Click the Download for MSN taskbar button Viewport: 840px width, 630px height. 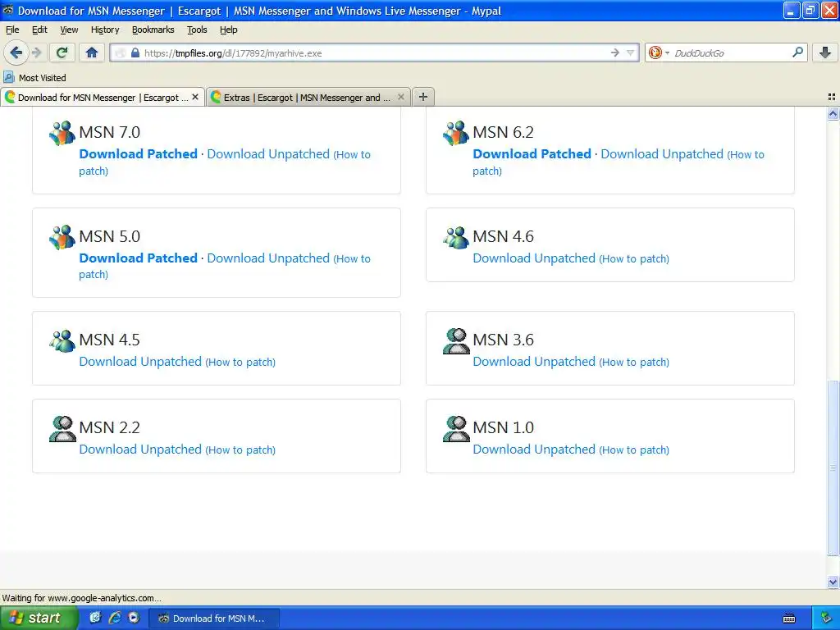pos(214,619)
